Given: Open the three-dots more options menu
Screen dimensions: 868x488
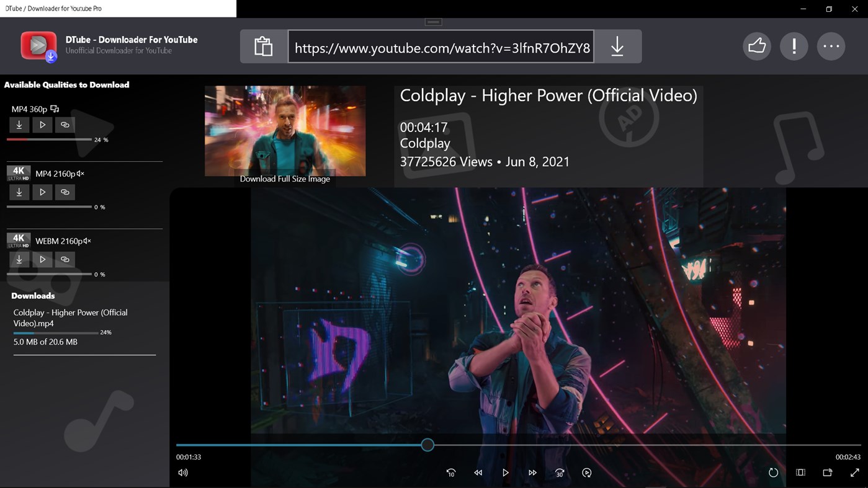Looking at the screenshot, I should point(831,46).
